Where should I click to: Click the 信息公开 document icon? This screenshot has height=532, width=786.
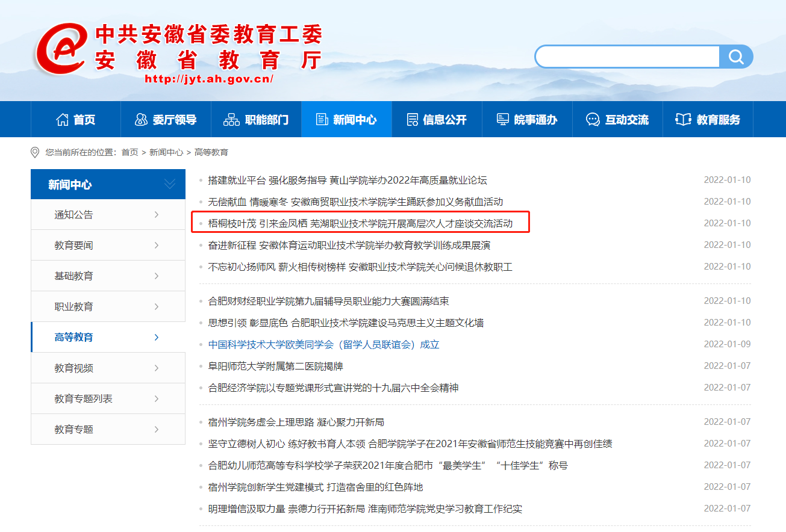coord(412,119)
